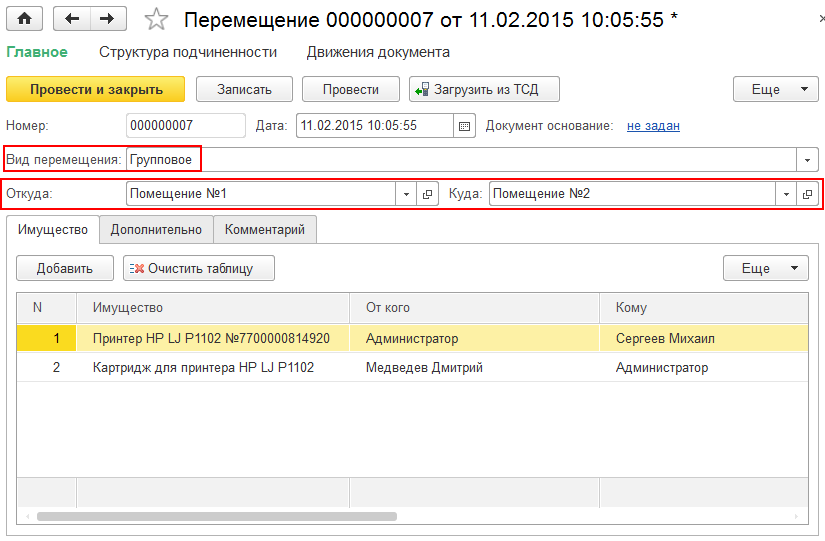Open the top Еще menu
The width and height of the screenshot is (825, 541).
(x=776, y=89)
